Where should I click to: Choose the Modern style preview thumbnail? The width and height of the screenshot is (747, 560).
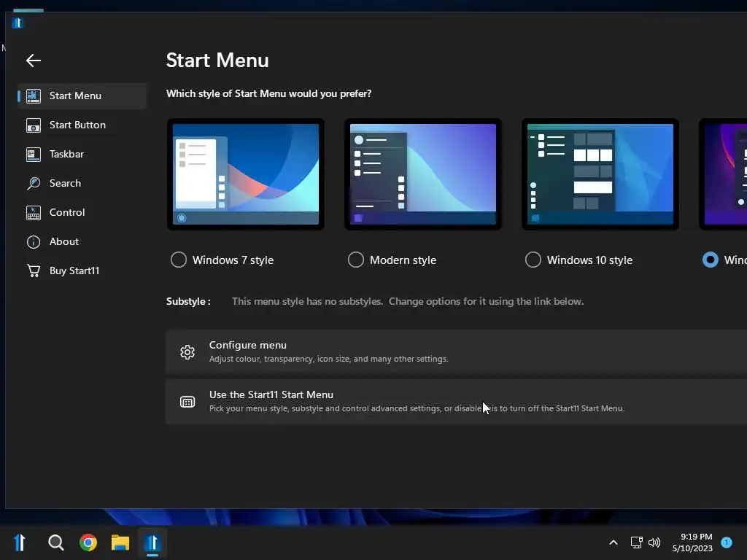(x=423, y=174)
